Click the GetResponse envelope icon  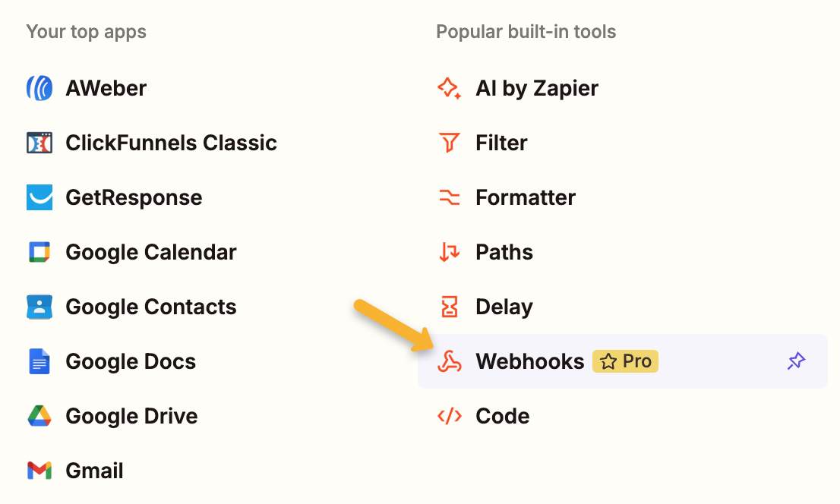[x=39, y=197]
